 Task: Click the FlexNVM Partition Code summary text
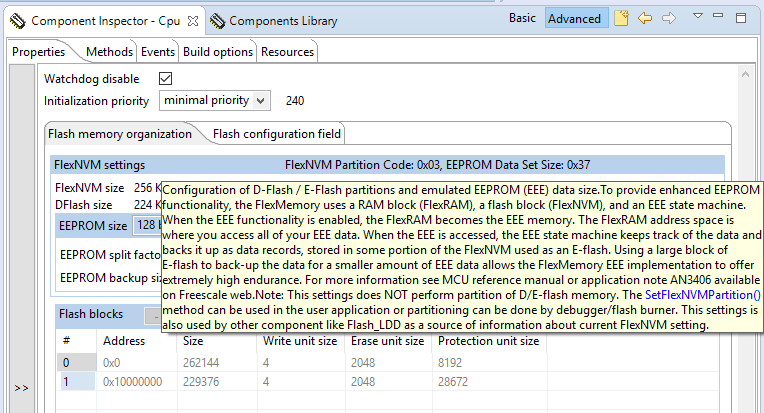[438, 165]
